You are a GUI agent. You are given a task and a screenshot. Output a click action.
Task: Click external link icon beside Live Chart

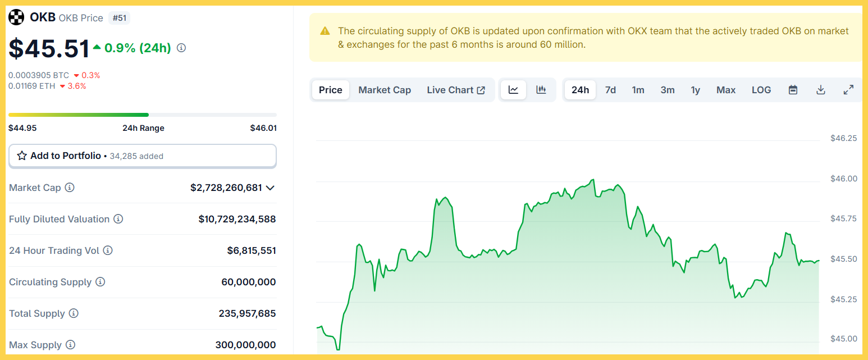[x=481, y=90]
